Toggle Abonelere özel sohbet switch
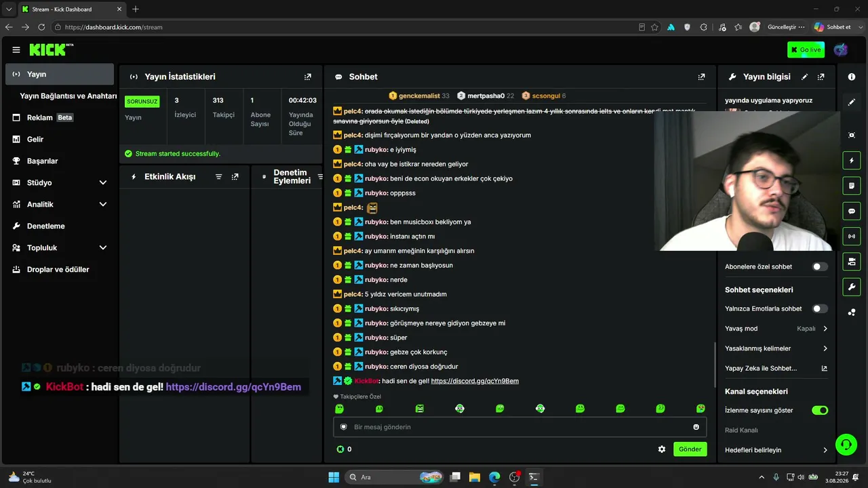868x488 pixels. click(x=820, y=267)
